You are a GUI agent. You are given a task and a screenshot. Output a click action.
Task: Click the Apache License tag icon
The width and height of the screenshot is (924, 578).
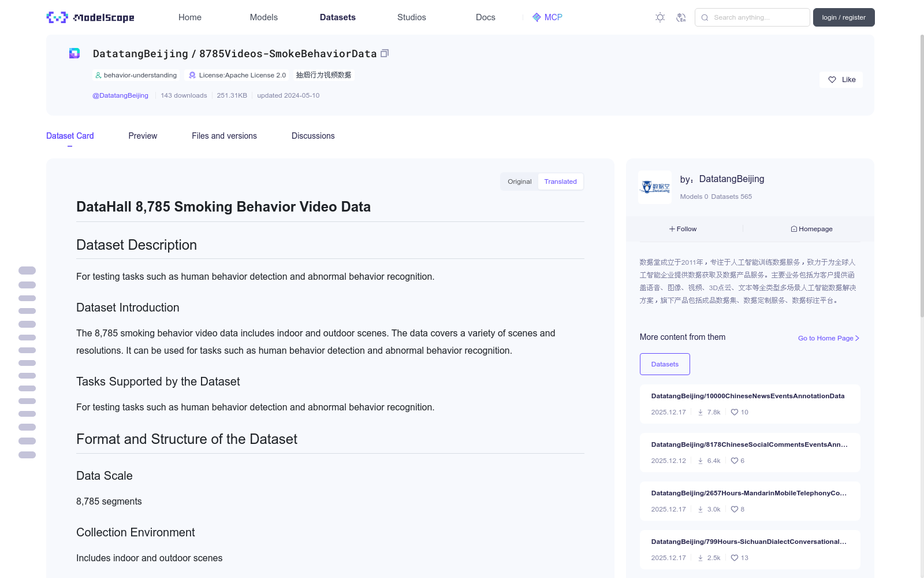(x=192, y=75)
